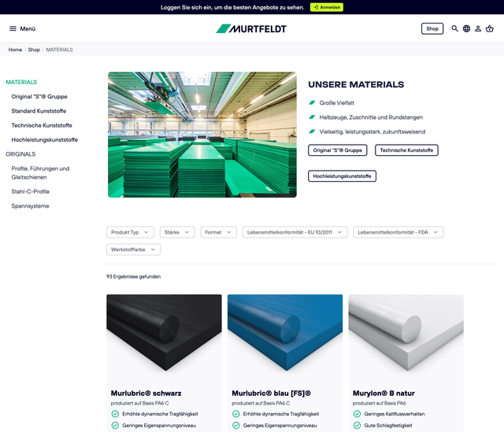Expand Lebensmittelkonformität - FDA filter
504x432 pixels.
(398, 232)
